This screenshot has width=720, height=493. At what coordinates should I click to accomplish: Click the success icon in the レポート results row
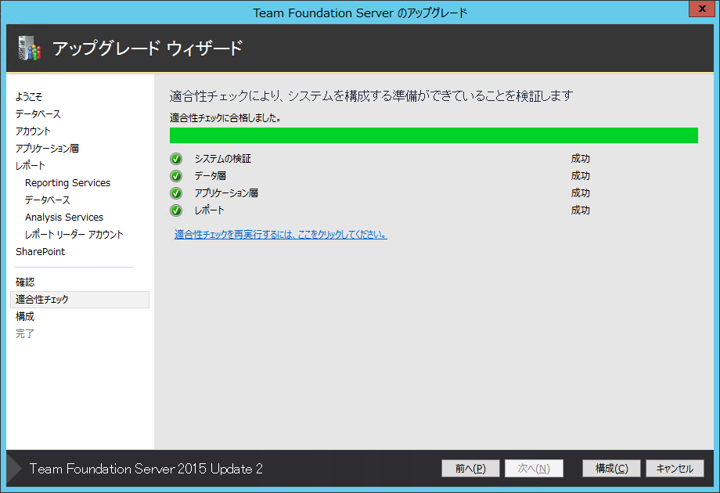point(176,210)
